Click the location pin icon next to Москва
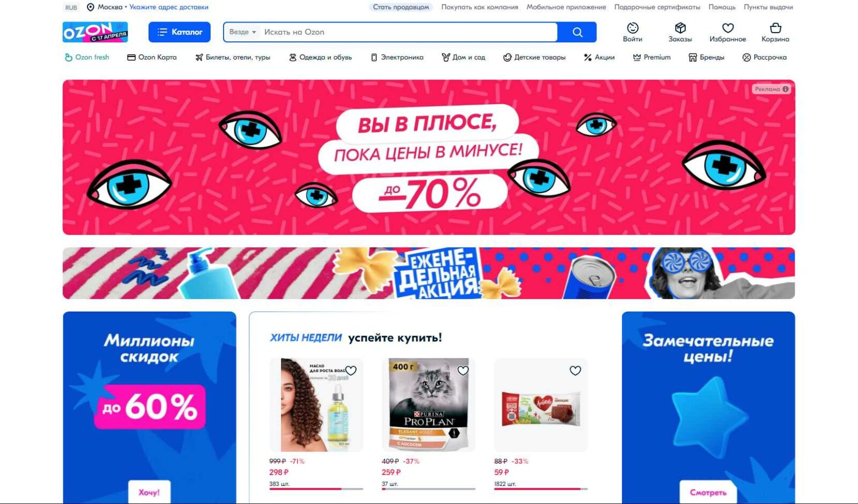 coord(91,8)
